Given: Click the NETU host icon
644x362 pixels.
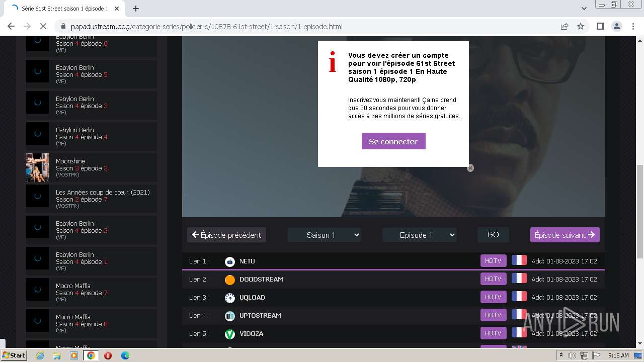Looking at the screenshot, I should click(x=229, y=261).
